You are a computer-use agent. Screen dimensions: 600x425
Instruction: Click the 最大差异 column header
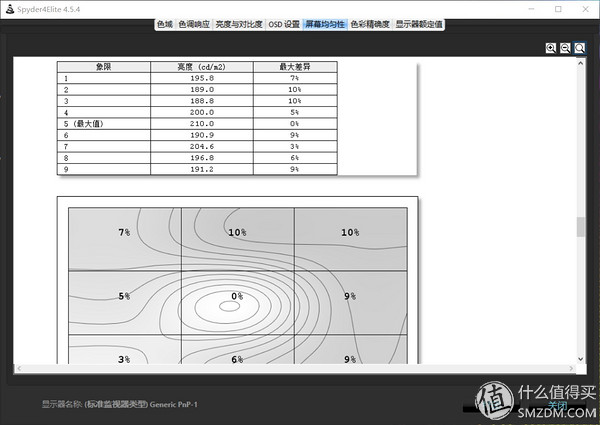tap(295, 67)
